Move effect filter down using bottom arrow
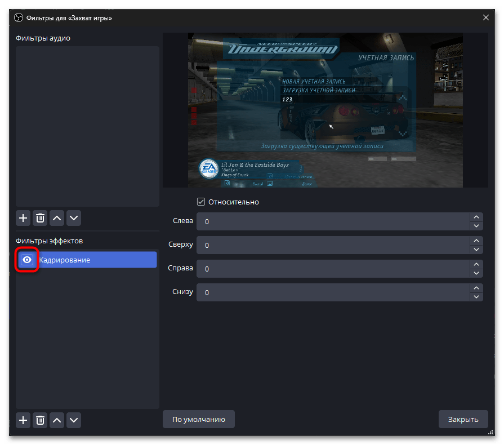The image size is (504, 445). coord(74,420)
